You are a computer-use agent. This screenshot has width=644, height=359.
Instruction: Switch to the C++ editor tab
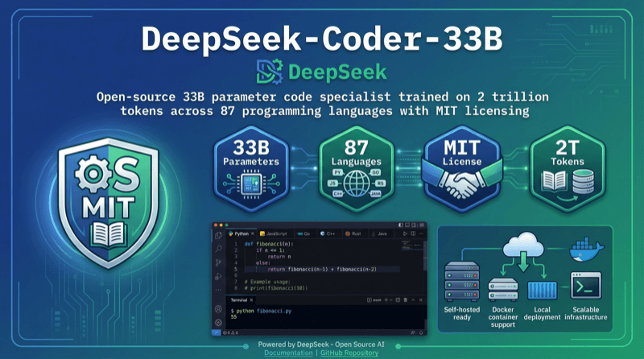tap(328, 233)
